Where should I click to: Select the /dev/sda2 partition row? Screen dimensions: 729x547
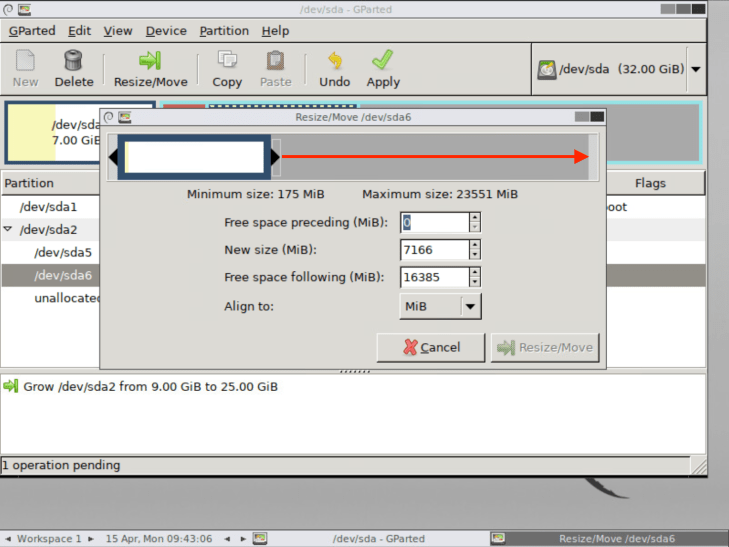pyautogui.click(x=51, y=230)
